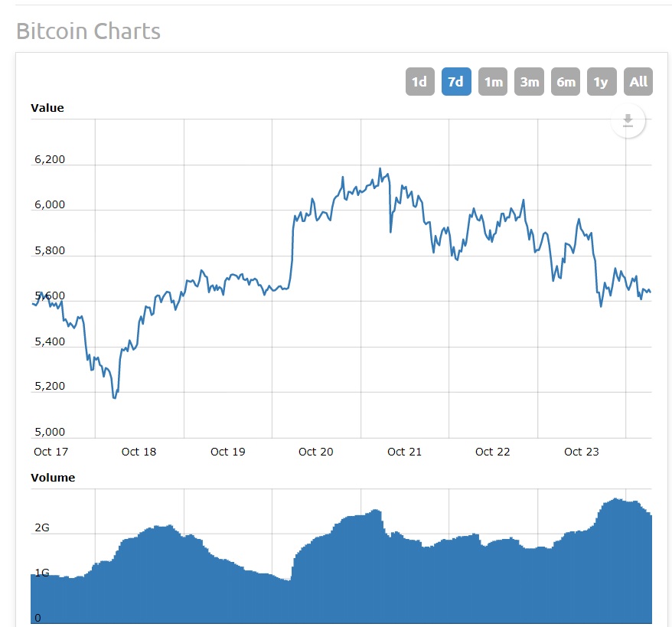
Task: Show the All-time chart
Action: [638, 81]
